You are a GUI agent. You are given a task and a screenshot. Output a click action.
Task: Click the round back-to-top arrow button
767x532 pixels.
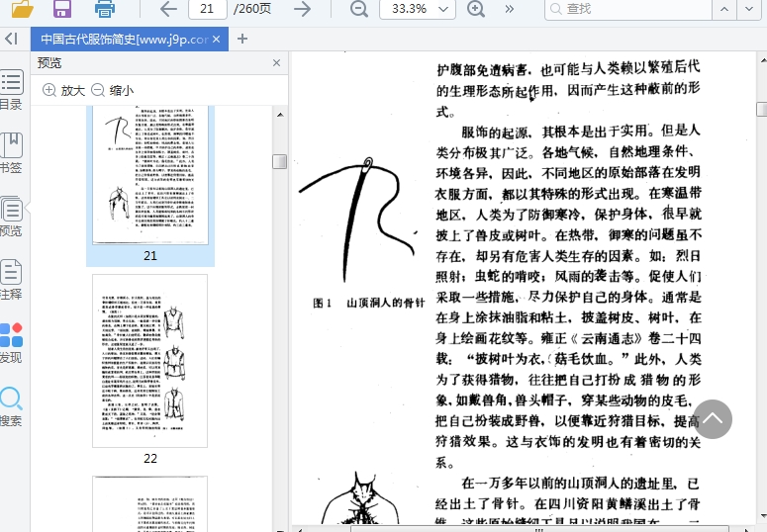click(713, 419)
